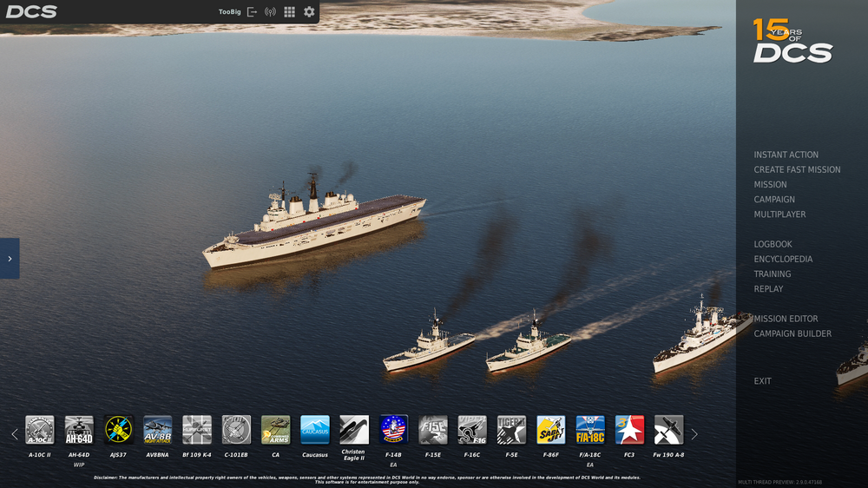
Task: Open the Module Manager grid icon
Action: (290, 12)
